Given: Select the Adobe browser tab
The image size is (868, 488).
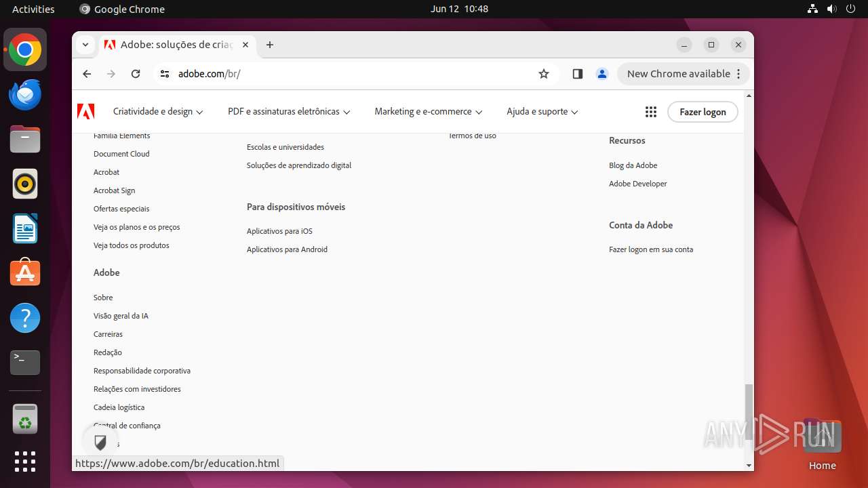Looking at the screenshot, I should point(176,45).
